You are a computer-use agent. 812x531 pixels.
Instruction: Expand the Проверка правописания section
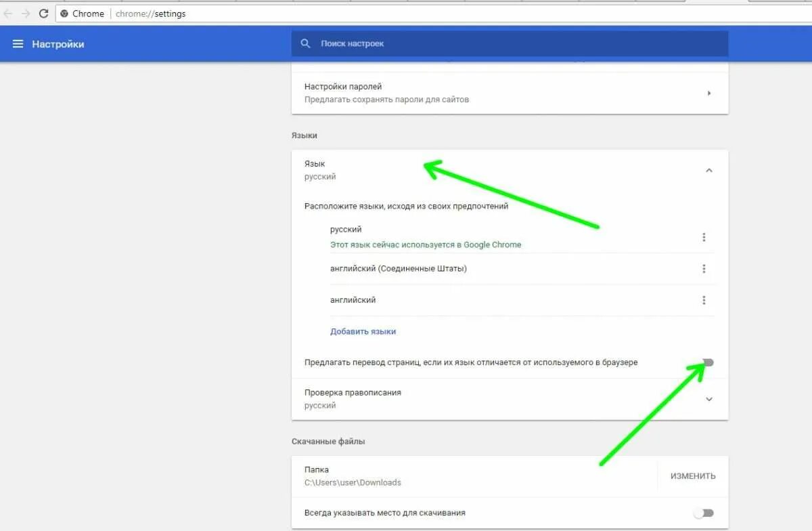click(x=709, y=399)
